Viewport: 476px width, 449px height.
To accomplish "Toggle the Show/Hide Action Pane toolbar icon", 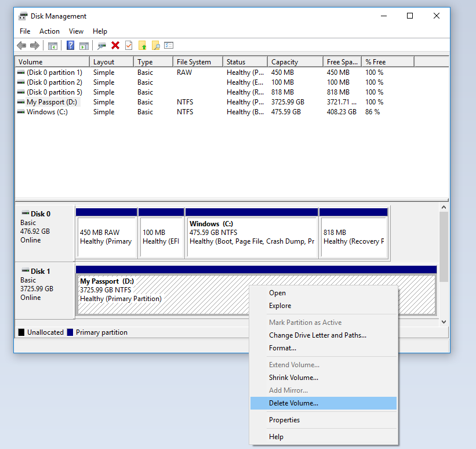I will pyautogui.click(x=84, y=46).
